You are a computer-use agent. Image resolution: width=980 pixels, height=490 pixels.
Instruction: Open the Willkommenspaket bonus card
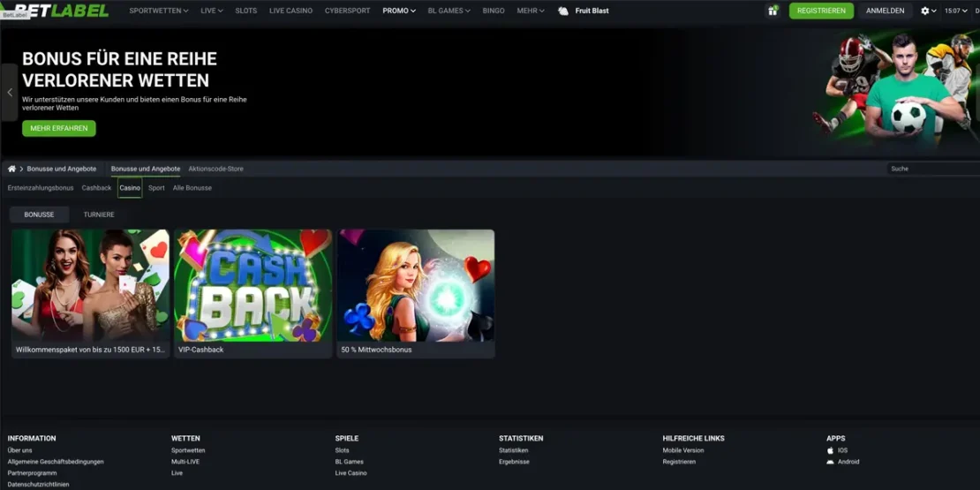91,294
